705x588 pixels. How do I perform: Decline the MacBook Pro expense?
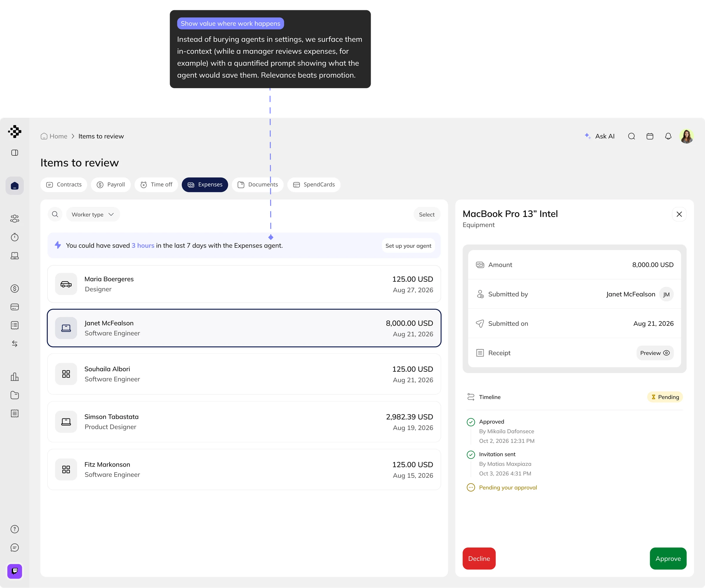tap(479, 558)
